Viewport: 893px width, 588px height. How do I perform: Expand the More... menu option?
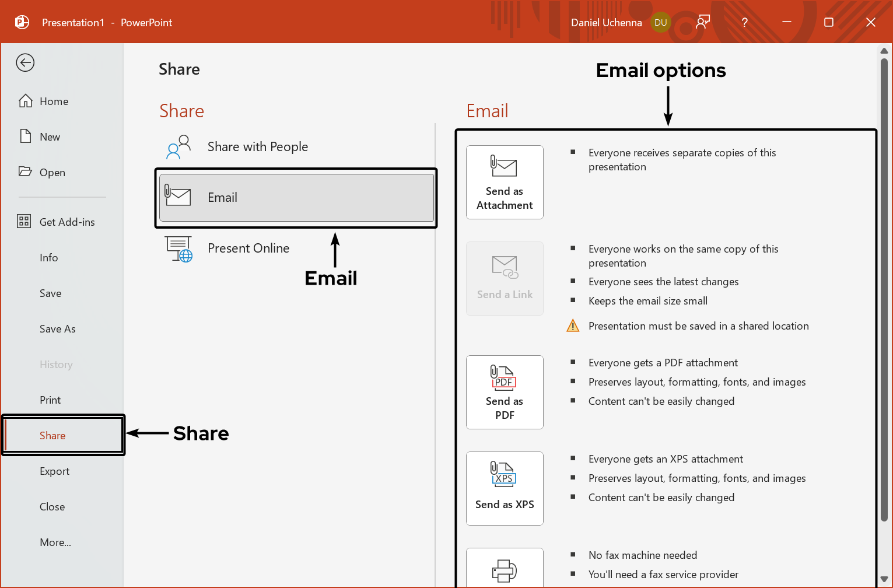55,542
